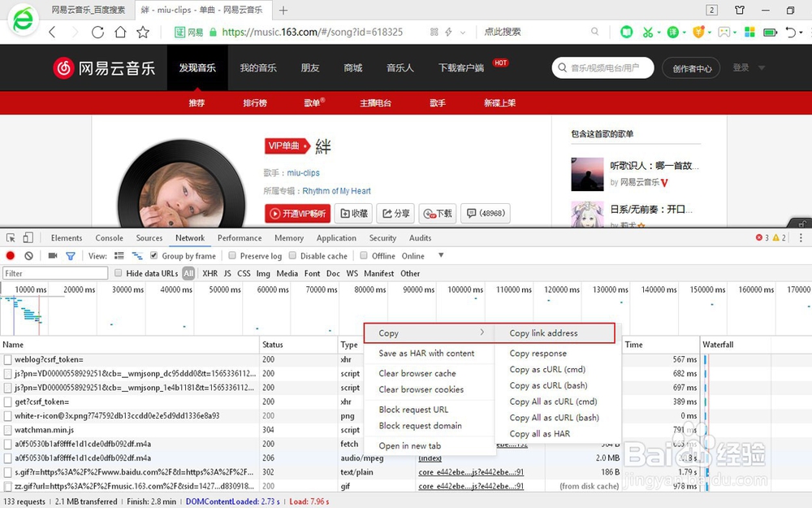This screenshot has height=508, width=812.
Task: Tick the checkbox beside watchman.min.js row
Action: click(x=8, y=430)
